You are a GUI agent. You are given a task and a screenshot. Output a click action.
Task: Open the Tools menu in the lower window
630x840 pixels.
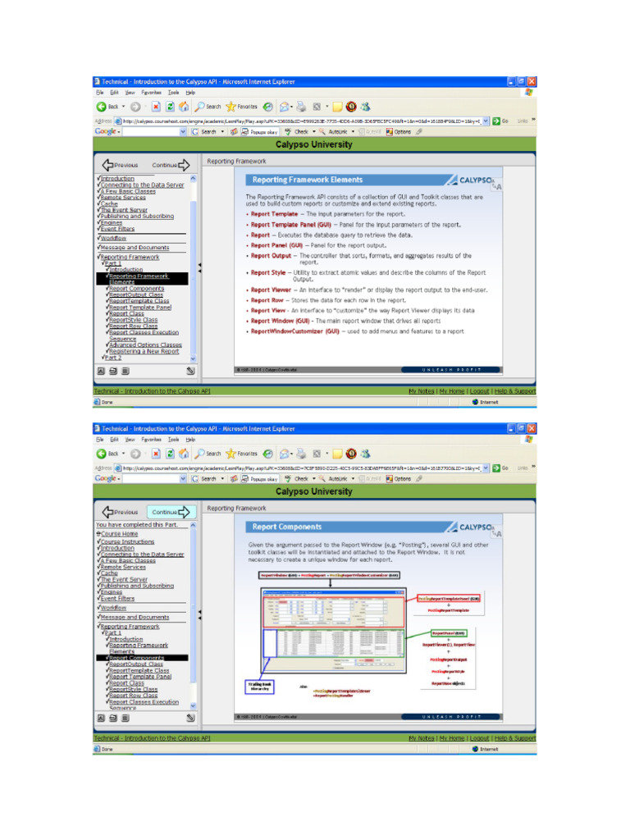[174, 440]
